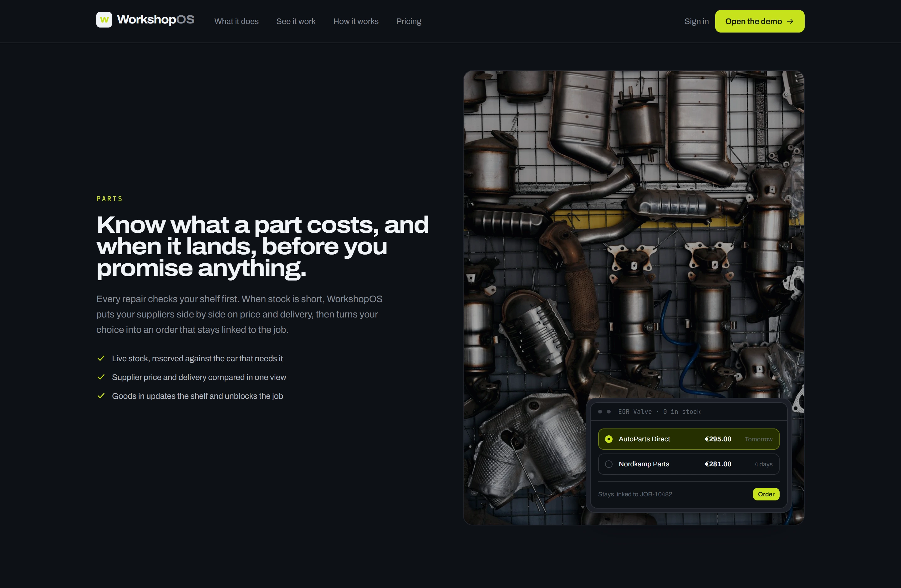Viewport: 901px width, 588px height.
Task: Navigate to Pricing page
Action: click(x=409, y=22)
